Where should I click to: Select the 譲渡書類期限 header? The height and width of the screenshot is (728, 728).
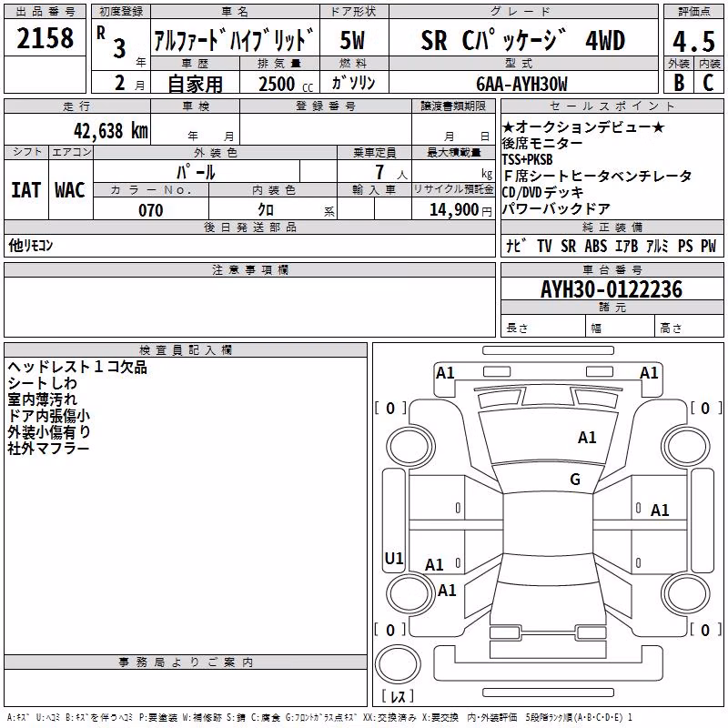(453, 106)
